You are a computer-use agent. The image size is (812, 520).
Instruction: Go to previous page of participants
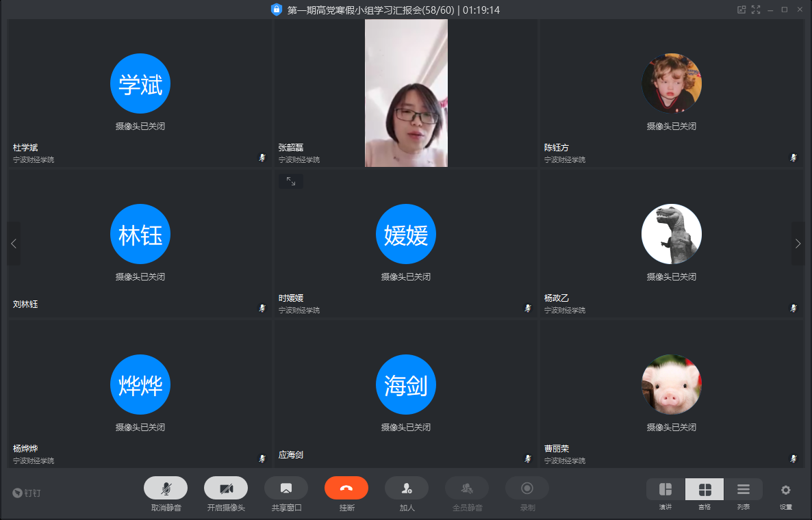pyautogui.click(x=14, y=244)
